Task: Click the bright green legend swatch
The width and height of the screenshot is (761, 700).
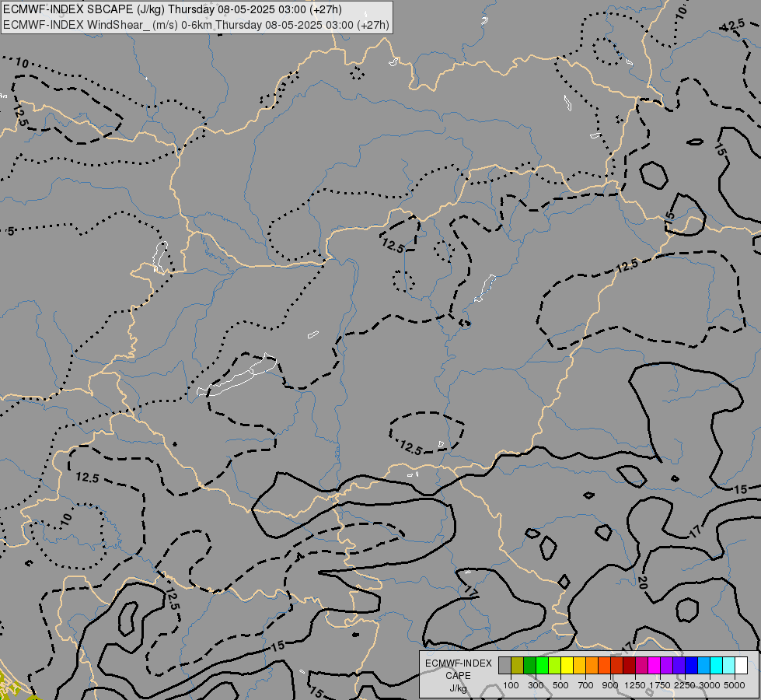Action: 542,666
